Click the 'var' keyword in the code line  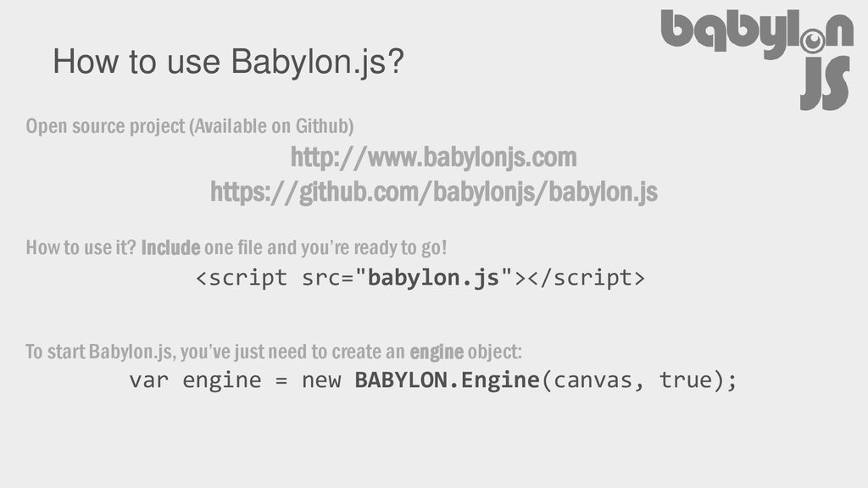click(x=149, y=380)
